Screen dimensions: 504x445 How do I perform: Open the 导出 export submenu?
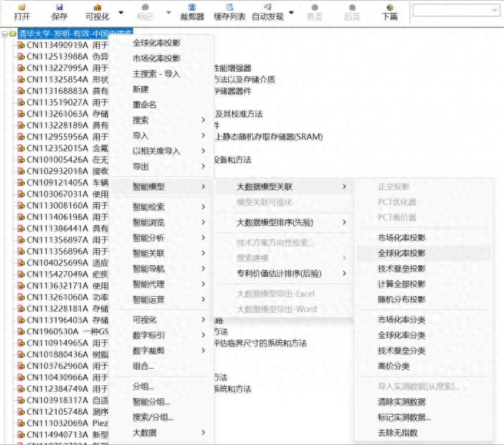pyautogui.click(x=141, y=166)
